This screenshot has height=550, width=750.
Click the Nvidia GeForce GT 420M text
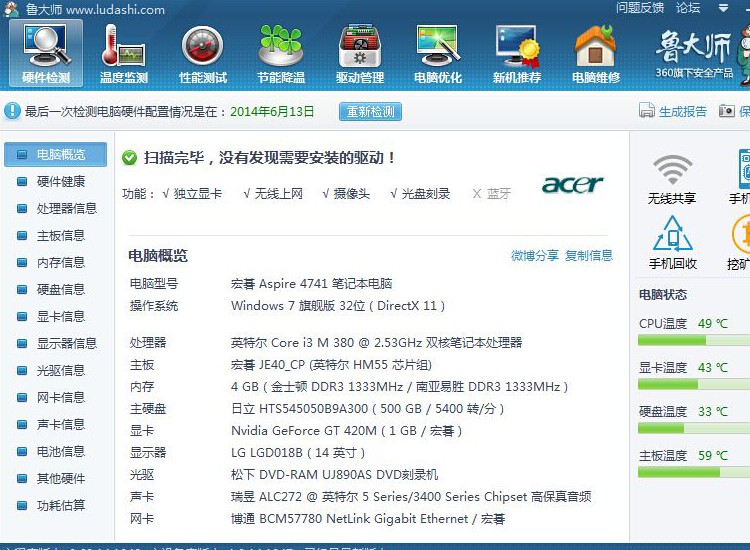[x=346, y=431]
